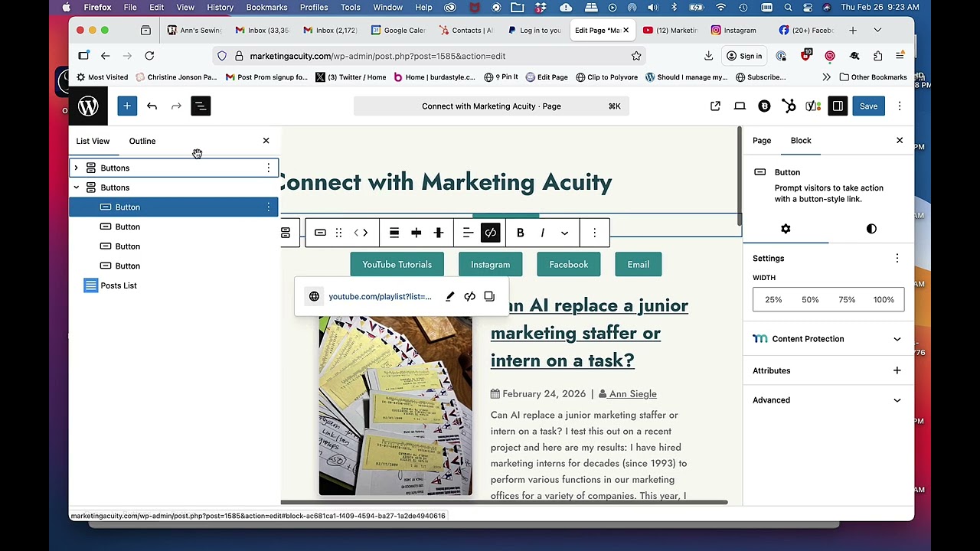The image size is (980, 551).
Task: Toggle the block inserter plus button
Action: click(127, 106)
